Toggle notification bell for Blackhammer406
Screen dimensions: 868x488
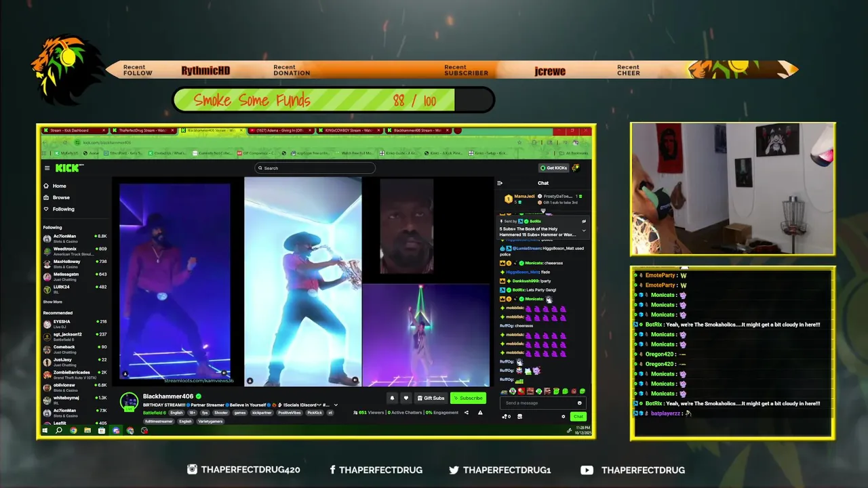pos(393,398)
